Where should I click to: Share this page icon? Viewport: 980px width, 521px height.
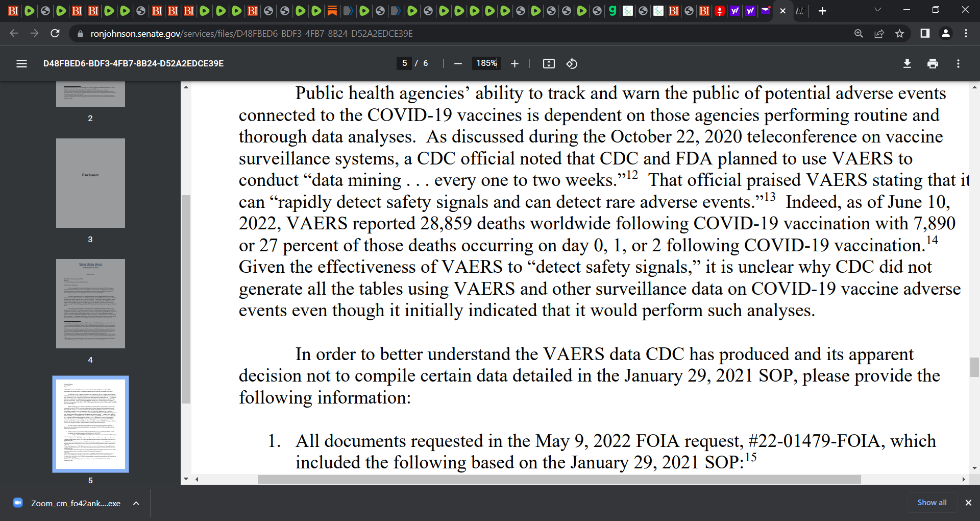879,33
